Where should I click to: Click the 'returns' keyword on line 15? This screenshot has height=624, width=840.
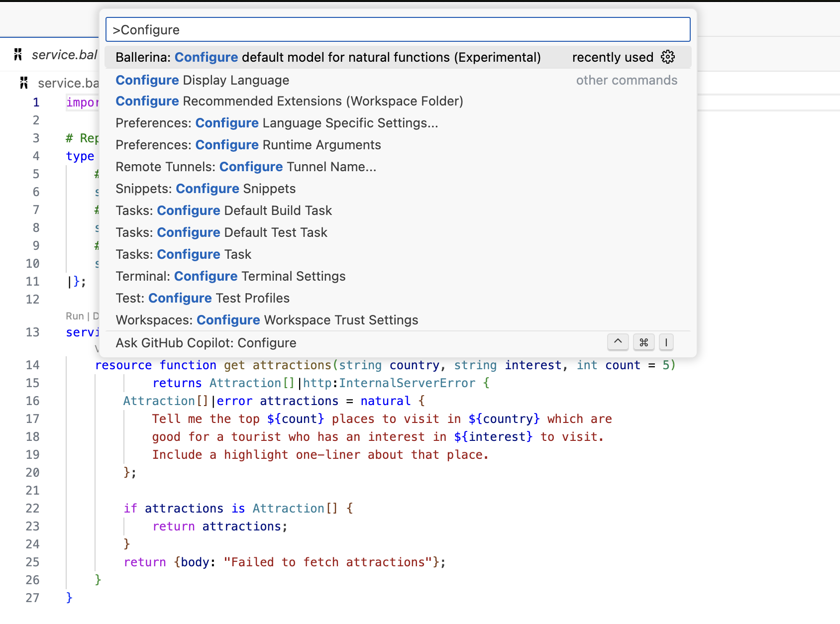coord(177,383)
